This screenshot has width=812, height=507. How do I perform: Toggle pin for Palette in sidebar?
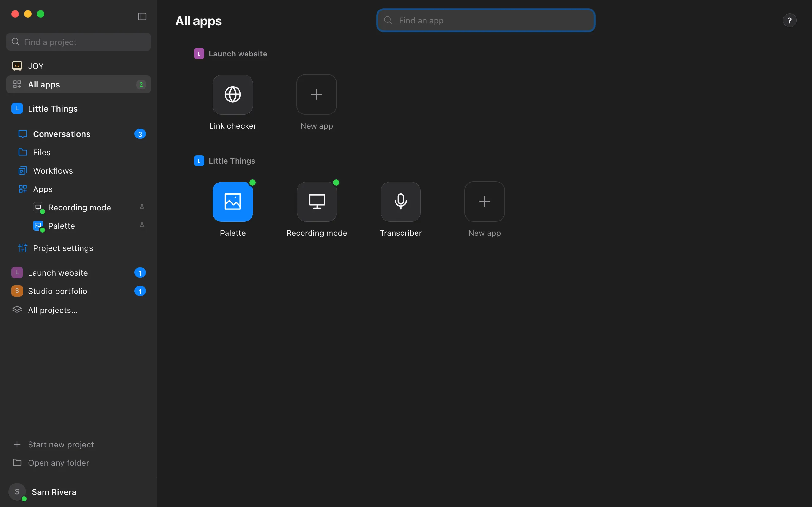[142, 226]
